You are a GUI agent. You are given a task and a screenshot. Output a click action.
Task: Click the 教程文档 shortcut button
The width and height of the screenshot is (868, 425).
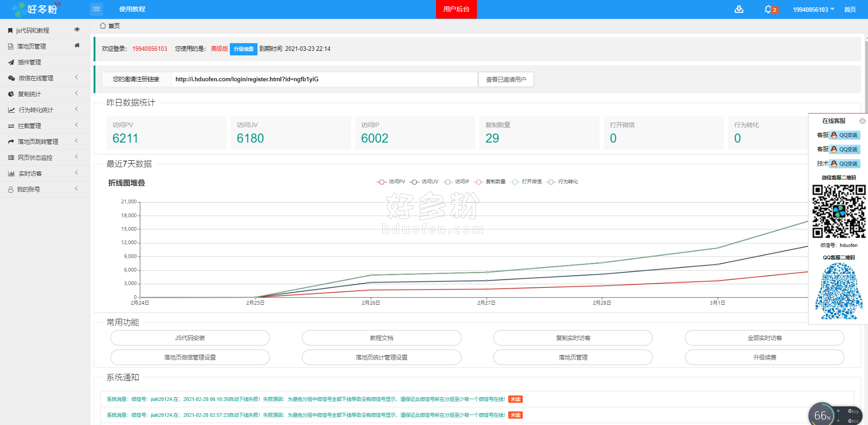tap(382, 338)
